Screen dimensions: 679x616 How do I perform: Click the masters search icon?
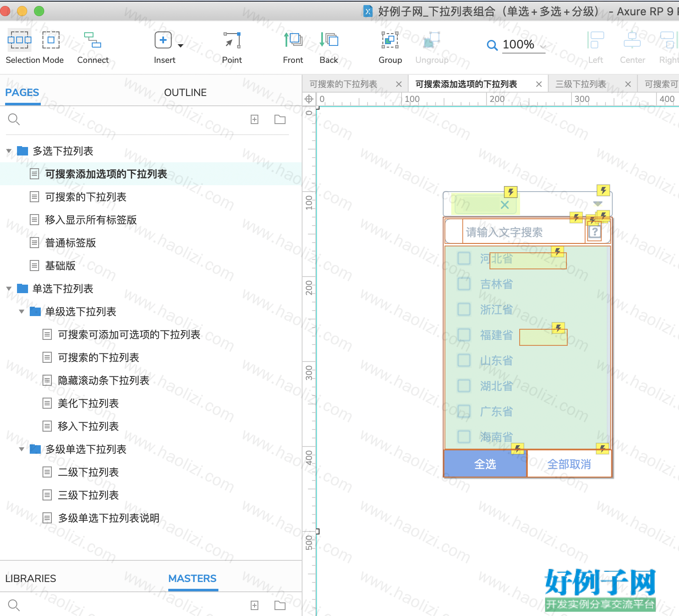point(14,605)
